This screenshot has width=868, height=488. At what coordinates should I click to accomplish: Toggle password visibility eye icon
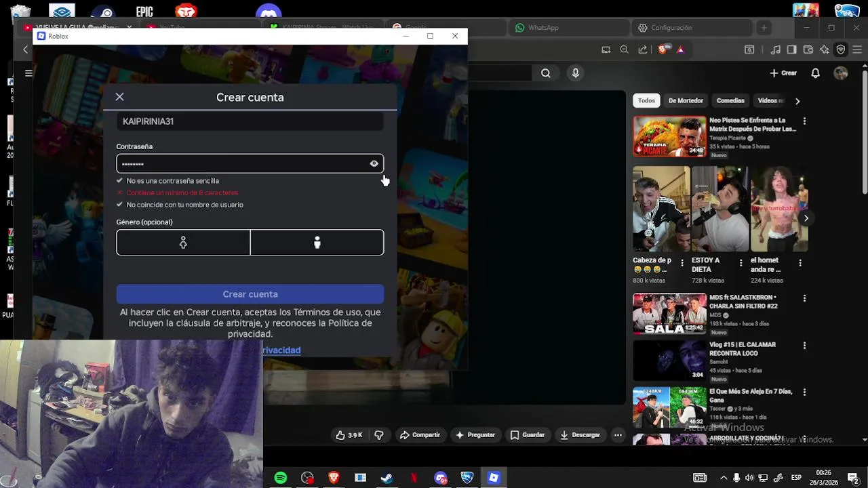[374, 163]
